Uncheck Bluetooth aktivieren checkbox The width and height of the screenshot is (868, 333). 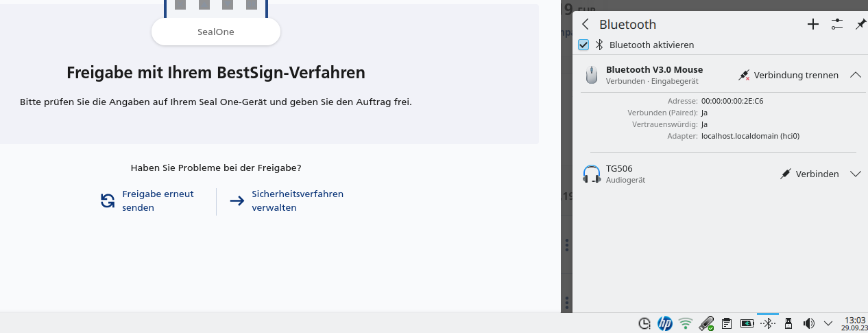point(584,45)
